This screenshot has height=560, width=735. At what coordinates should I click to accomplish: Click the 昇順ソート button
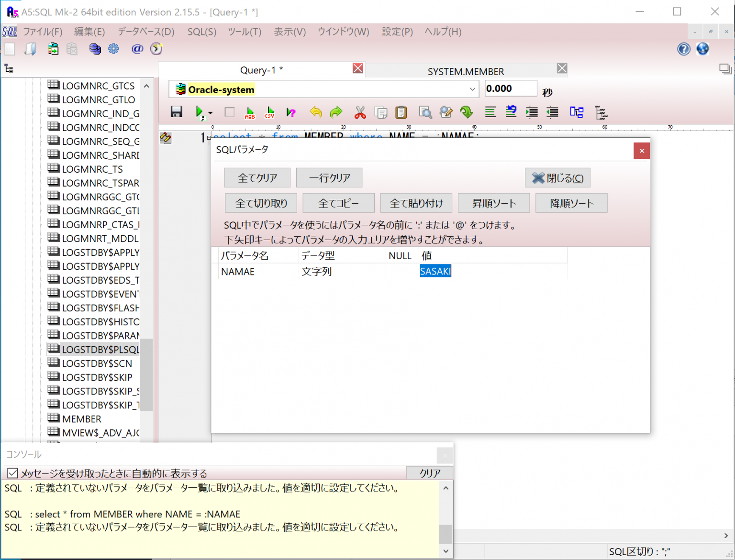493,203
